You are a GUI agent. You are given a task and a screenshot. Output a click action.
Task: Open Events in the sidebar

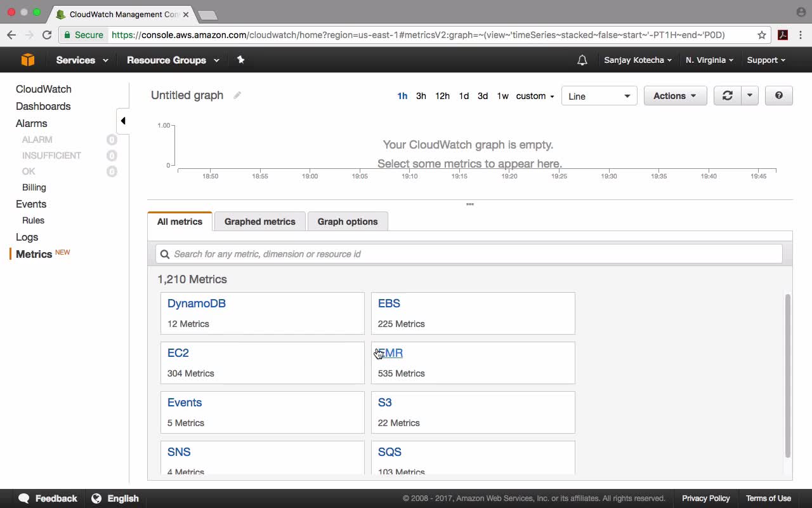tap(31, 204)
